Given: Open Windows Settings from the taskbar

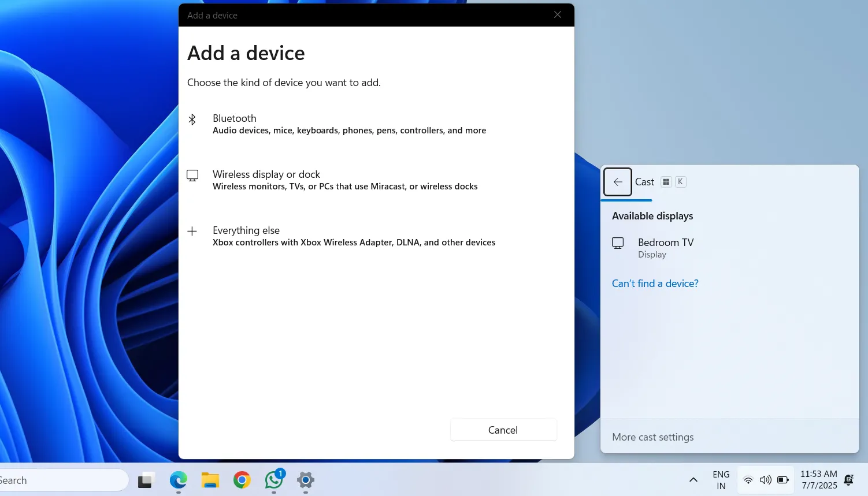Looking at the screenshot, I should 305,481.
